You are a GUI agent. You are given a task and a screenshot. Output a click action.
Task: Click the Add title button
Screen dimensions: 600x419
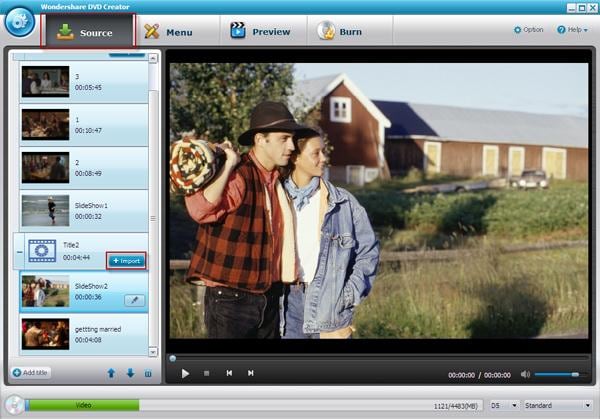[31, 373]
